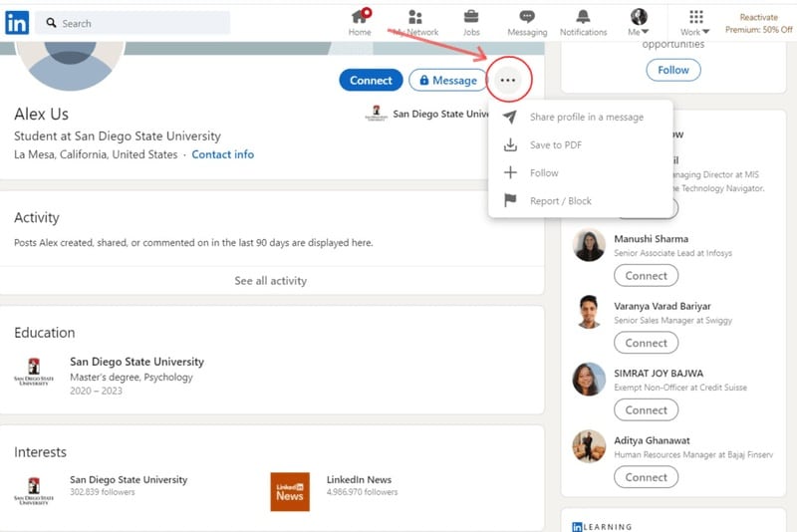The image size is (797, 532).
Task: Open SIMRAT JOY BAJWA's profile name
Action: tap(659, 374)
